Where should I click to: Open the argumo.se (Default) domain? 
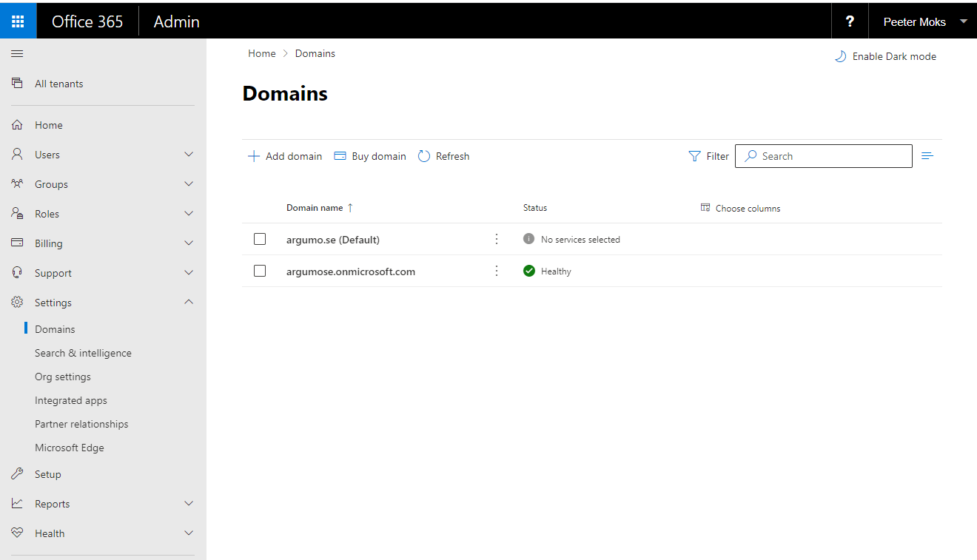(x=333, y=240)
